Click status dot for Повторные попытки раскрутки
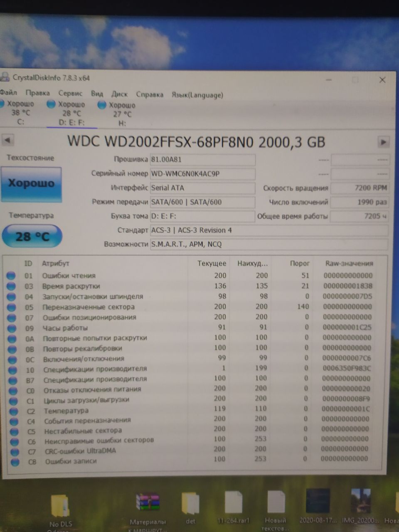The width and height of the screenshot is (399, 532). click(12, 339)
